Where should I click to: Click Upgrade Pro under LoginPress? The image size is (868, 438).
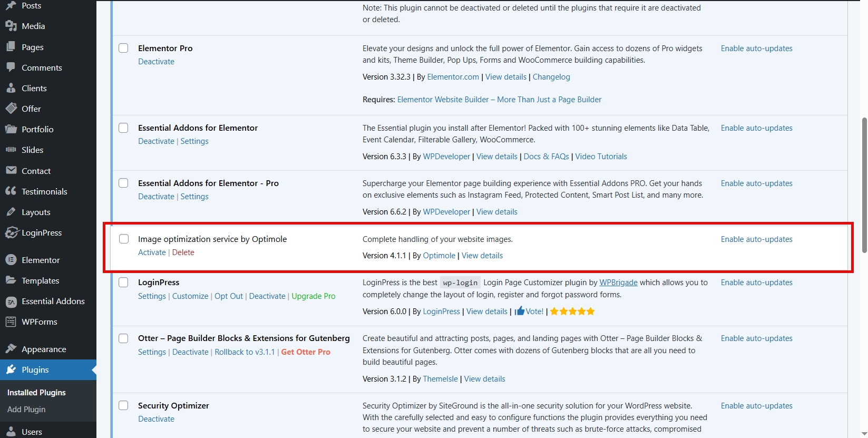point(314,296)
